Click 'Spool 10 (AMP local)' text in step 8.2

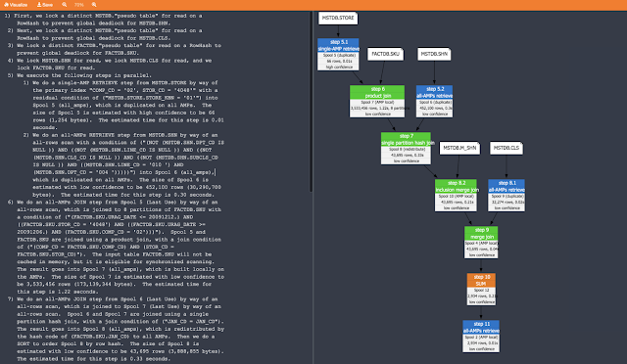456,196
